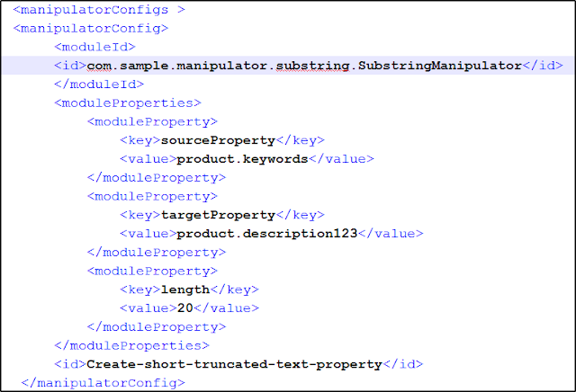The image size is (576, 392).
Task: Click the product.keywords value text
Action: click(x=242, y=159)
